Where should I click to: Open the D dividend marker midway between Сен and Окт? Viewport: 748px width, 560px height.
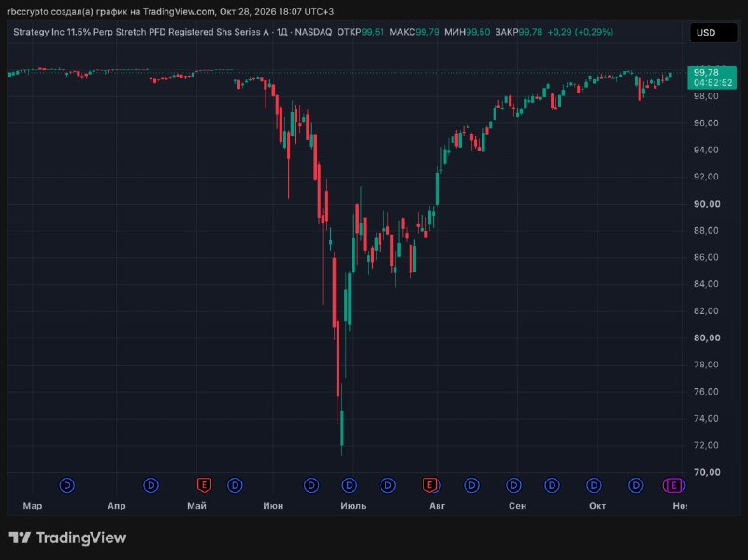[x=552, y=485]
